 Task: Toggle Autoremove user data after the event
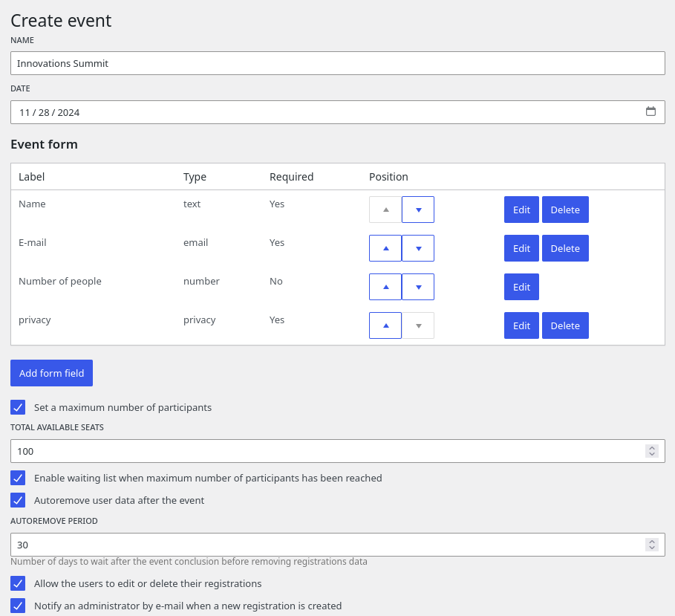[18, 500]
